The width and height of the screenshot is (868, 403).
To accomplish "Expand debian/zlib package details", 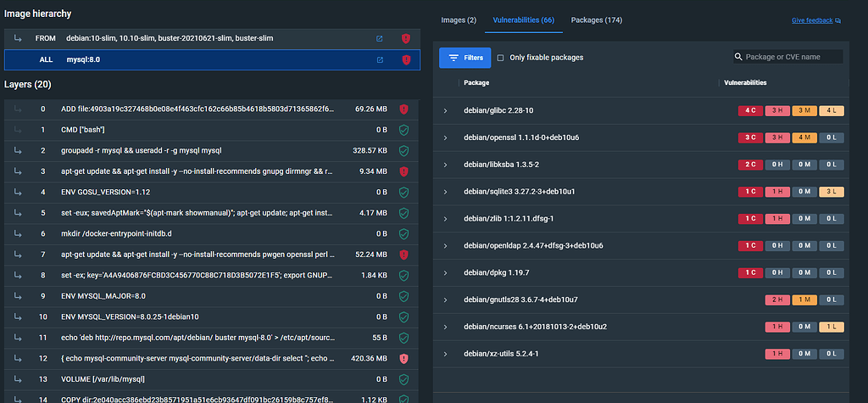I will point(445,218).
